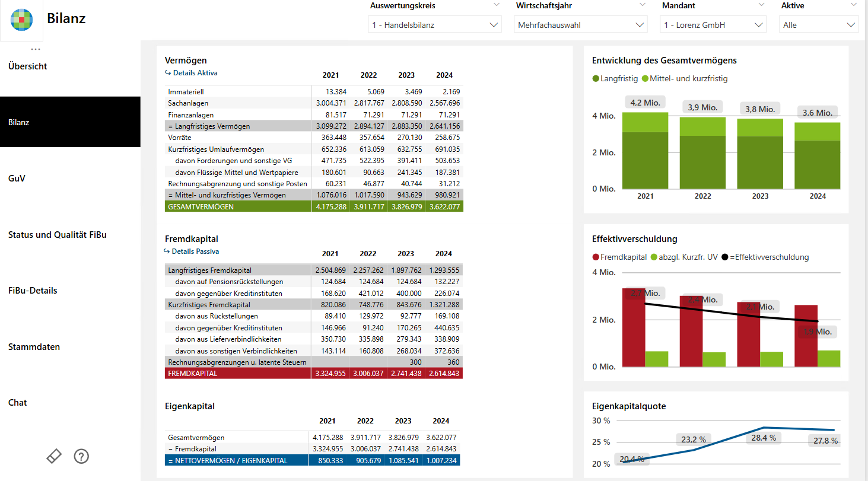Select the 'Immateriell' row label
This screenshot has width=868, height=481.
coord(185,92)
